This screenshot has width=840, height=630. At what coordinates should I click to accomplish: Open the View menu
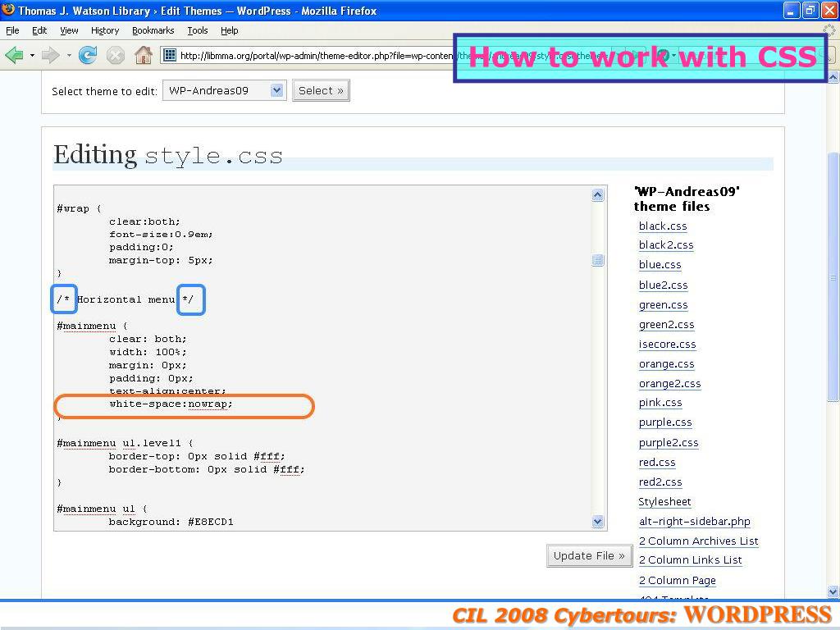pyautogui.click(x=69, y=30)
